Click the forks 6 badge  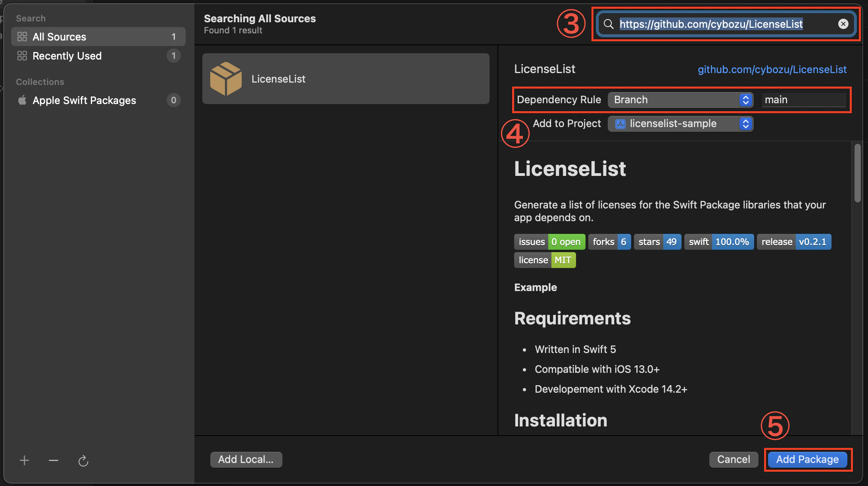tap(609, 242)
